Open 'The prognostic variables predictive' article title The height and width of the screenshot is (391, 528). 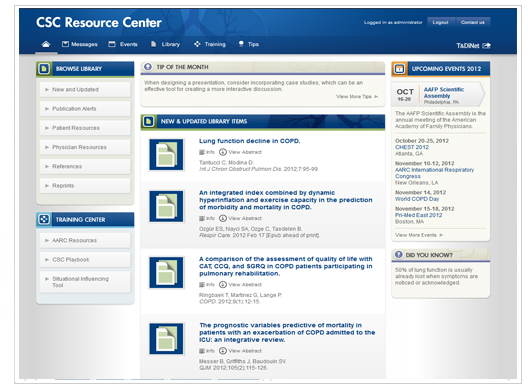point(287,333)
